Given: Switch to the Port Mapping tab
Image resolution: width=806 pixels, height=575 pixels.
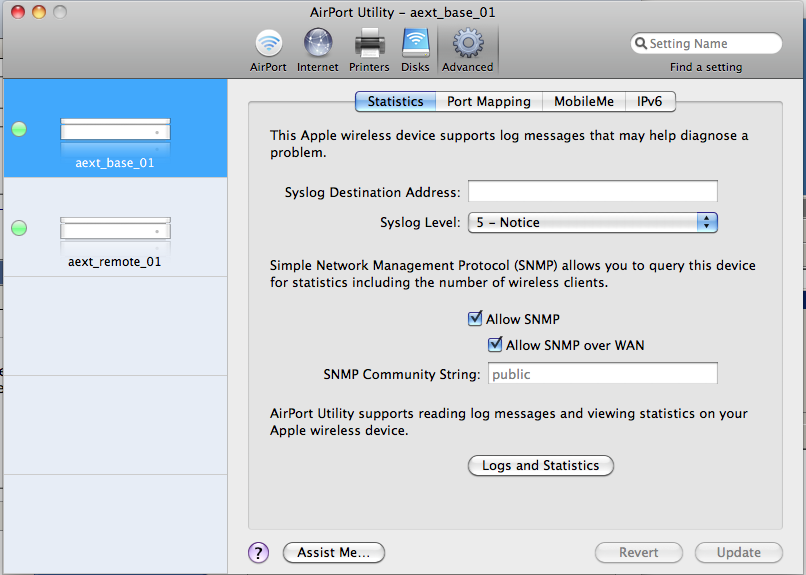Looking at the screenshot, I should pos(489,101).
